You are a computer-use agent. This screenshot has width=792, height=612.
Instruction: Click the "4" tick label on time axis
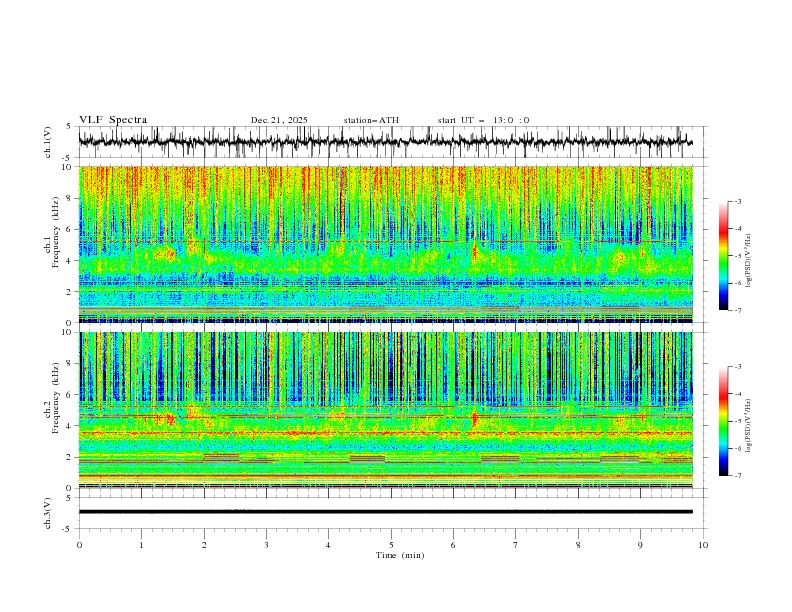click(x=328, y=545)
